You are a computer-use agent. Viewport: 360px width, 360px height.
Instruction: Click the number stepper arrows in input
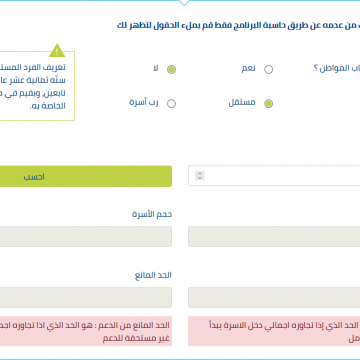pos(200,176)
